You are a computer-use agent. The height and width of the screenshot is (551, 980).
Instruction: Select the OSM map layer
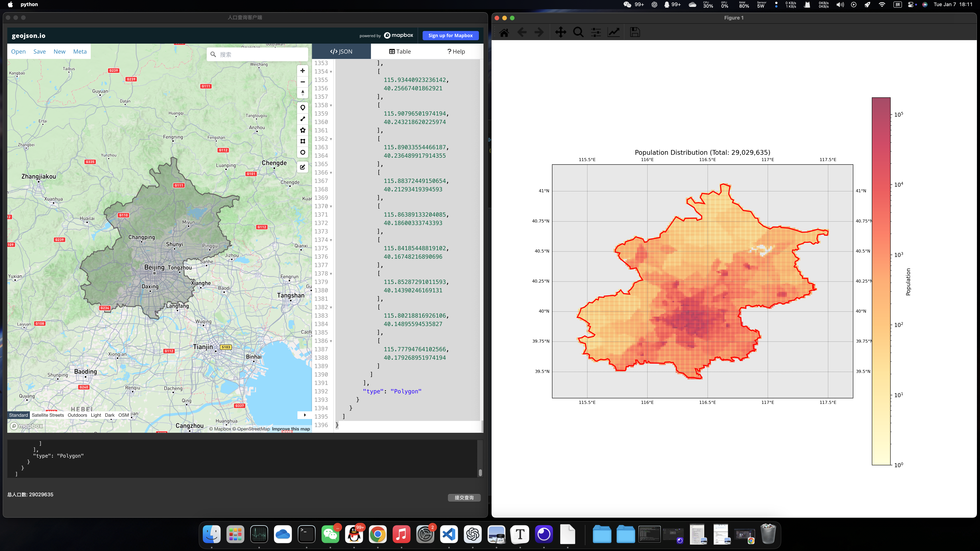123,415
